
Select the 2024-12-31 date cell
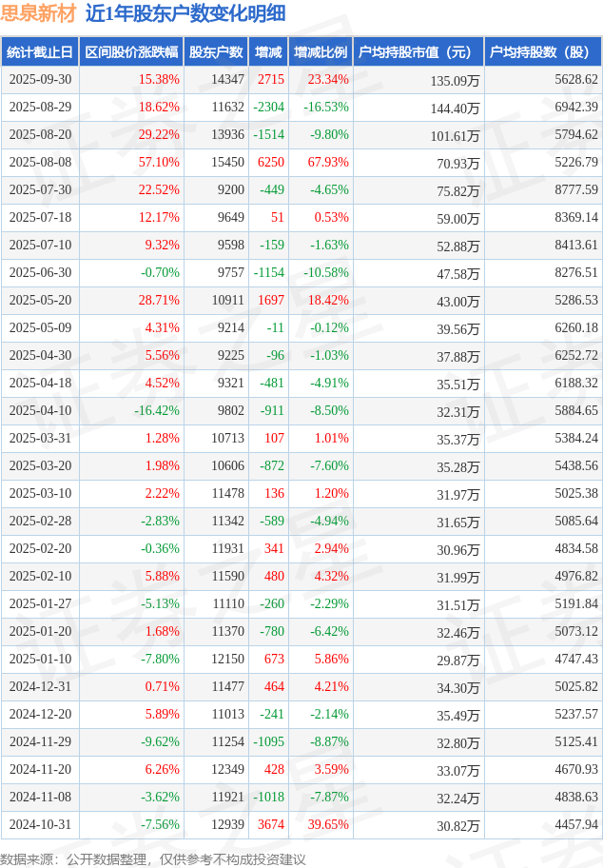coord(39,686)
